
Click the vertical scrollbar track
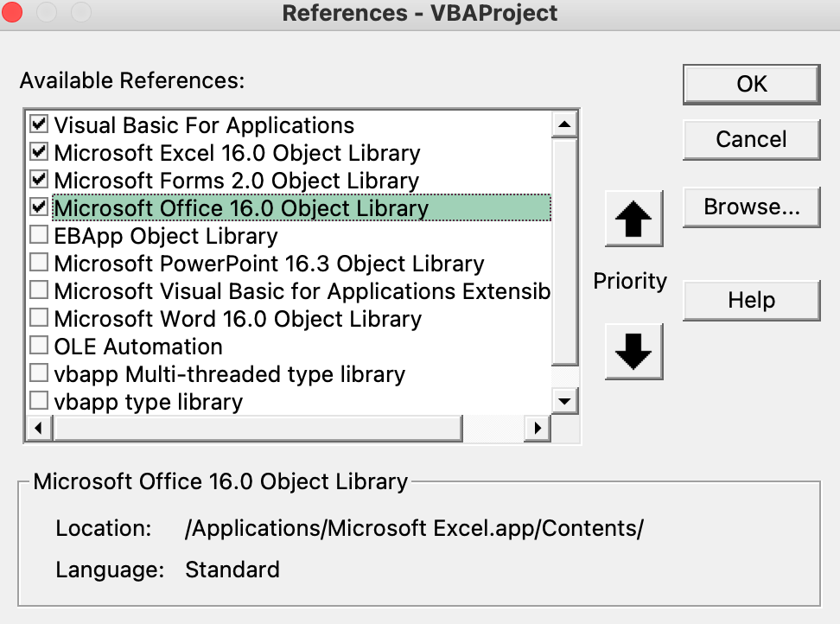click(x=564, y=377)
